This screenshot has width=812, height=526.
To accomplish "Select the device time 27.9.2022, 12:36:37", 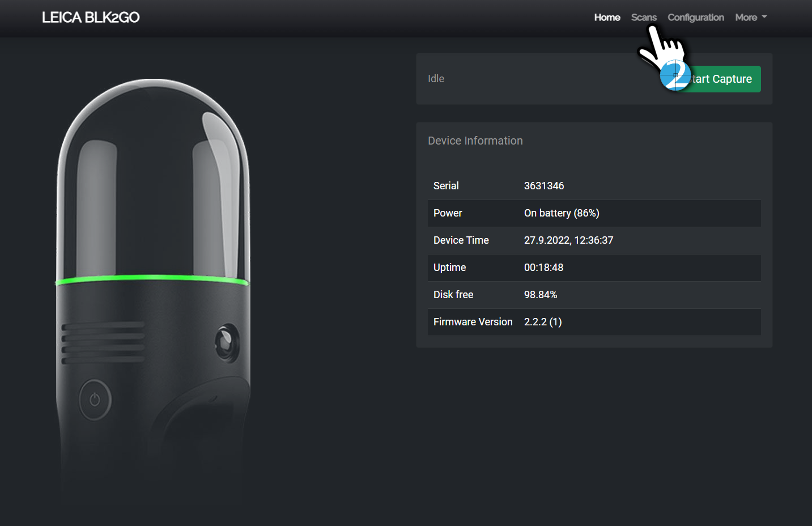I will coord(568,240).
